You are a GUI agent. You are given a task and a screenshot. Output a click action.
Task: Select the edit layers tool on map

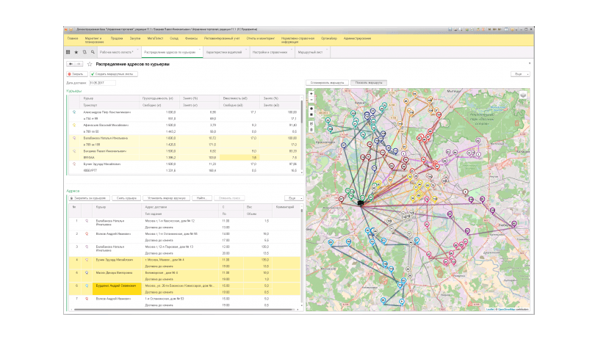[x=311, y=123]
